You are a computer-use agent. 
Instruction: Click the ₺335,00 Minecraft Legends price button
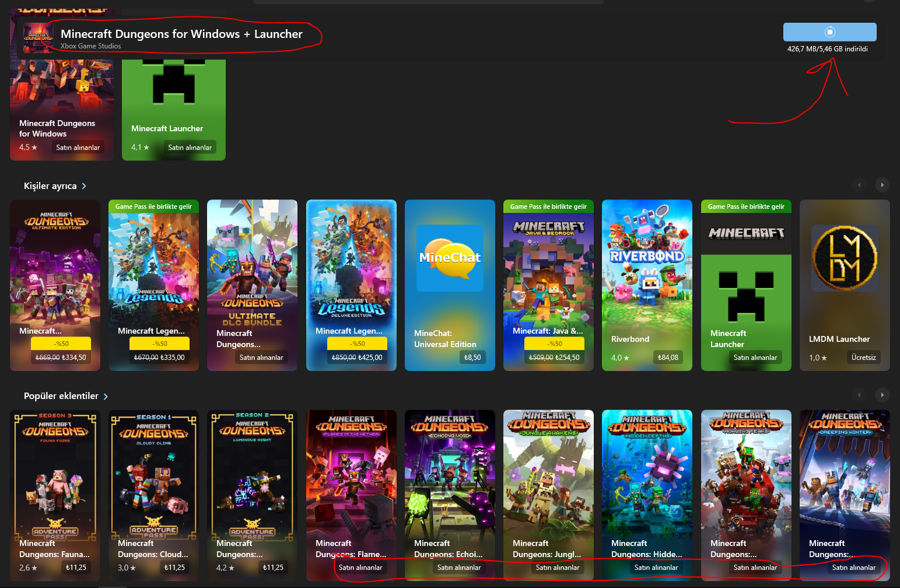point(159,358)
